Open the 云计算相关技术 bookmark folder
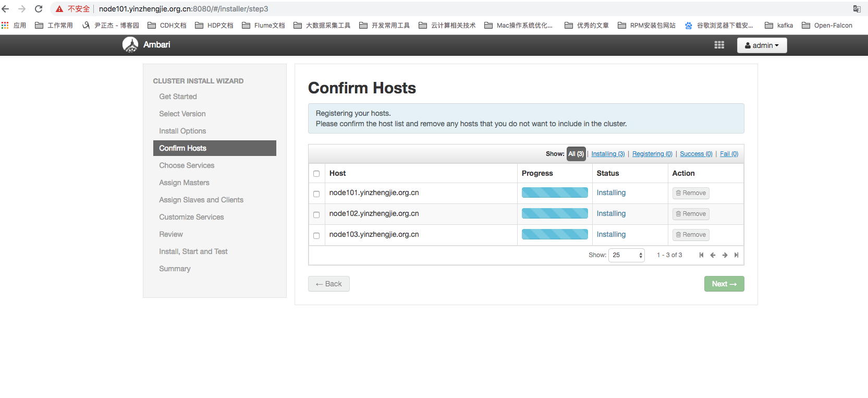Image resolution: width=868 pixels, height=398 pixels. point(447,25)
